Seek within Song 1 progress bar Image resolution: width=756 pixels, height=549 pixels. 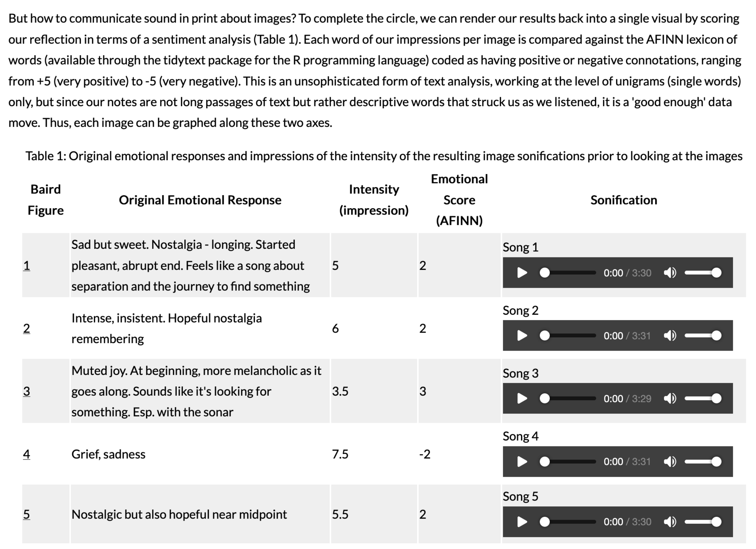[568, 273]
